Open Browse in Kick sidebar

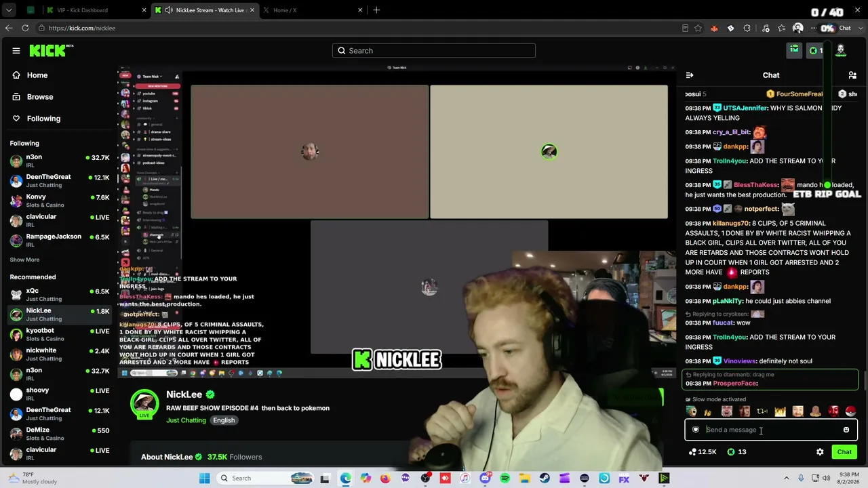[x=33, y=97]
